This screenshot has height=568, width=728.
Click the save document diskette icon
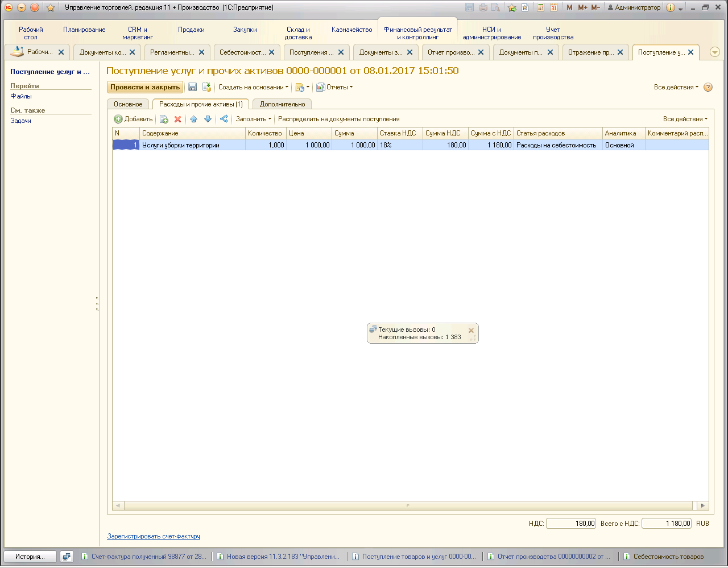tap(192, 87)
